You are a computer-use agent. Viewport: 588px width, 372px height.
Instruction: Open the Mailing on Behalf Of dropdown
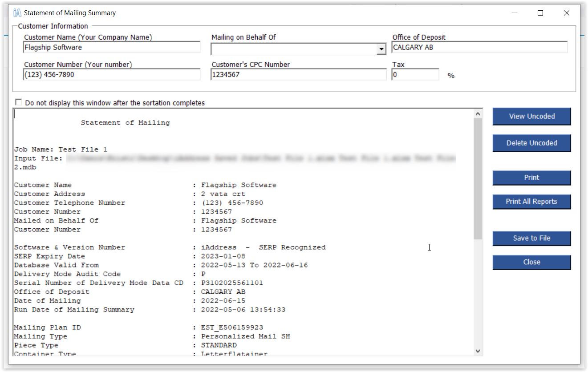point(381,49)
